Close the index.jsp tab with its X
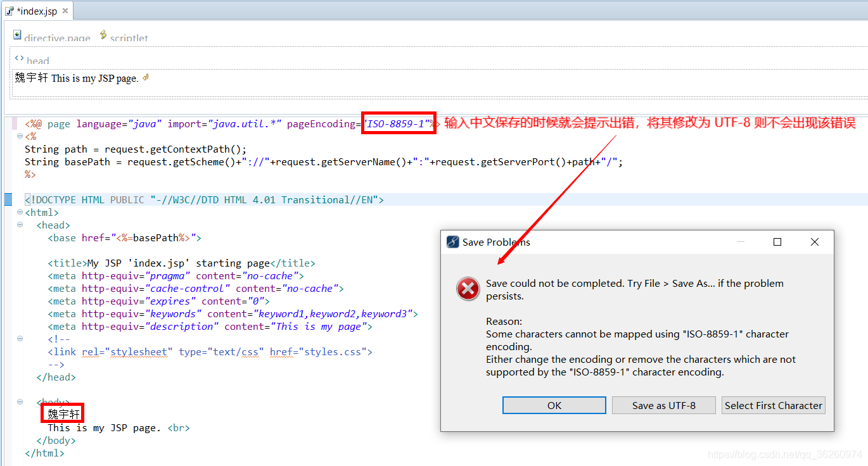The image size is (868, 466). [x=65, y=9]
